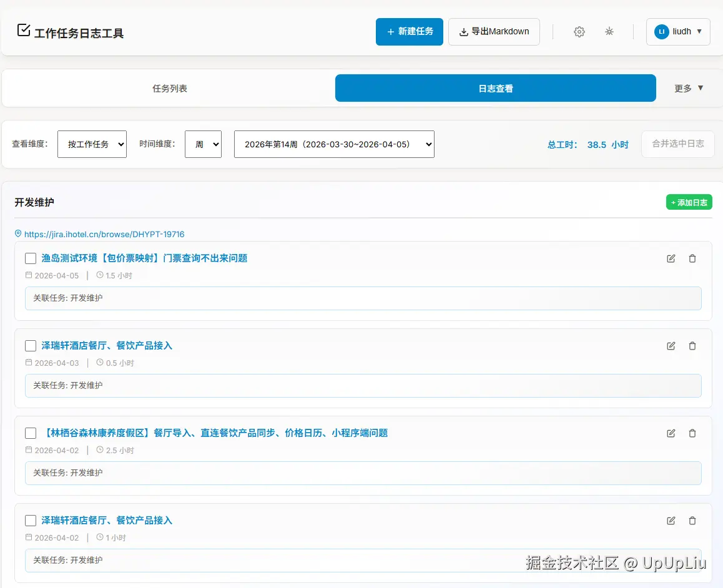Open the 2026年第14周 week selector
The width and height of the screenshot is (723, 588).
pyautogui.click(x=334, y=144)
